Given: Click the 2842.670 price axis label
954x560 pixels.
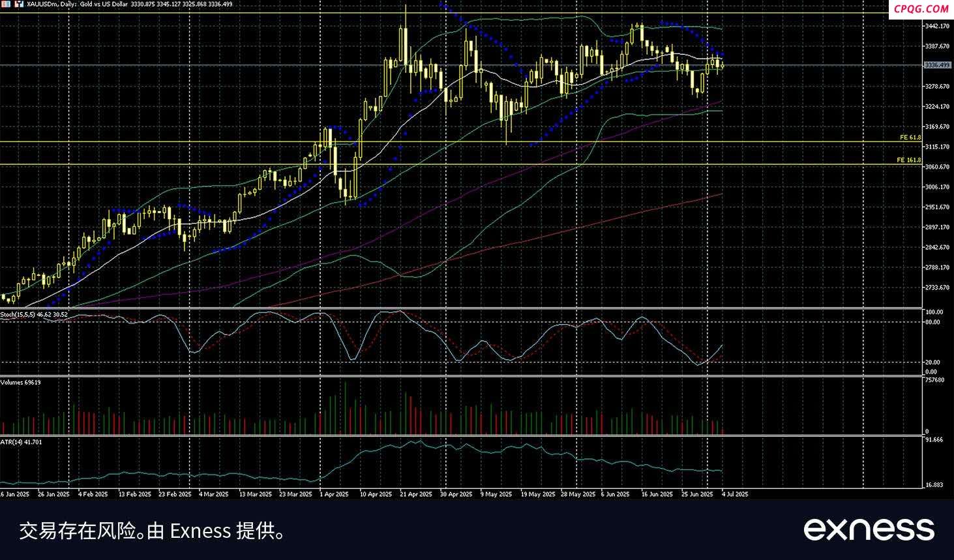Looking at the screenshot, I should (937, 247).
